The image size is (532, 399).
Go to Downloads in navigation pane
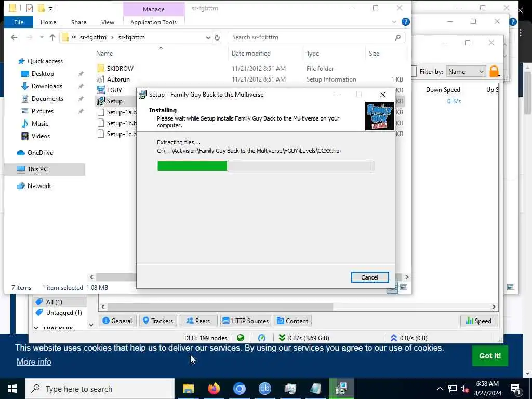[47, 86]
